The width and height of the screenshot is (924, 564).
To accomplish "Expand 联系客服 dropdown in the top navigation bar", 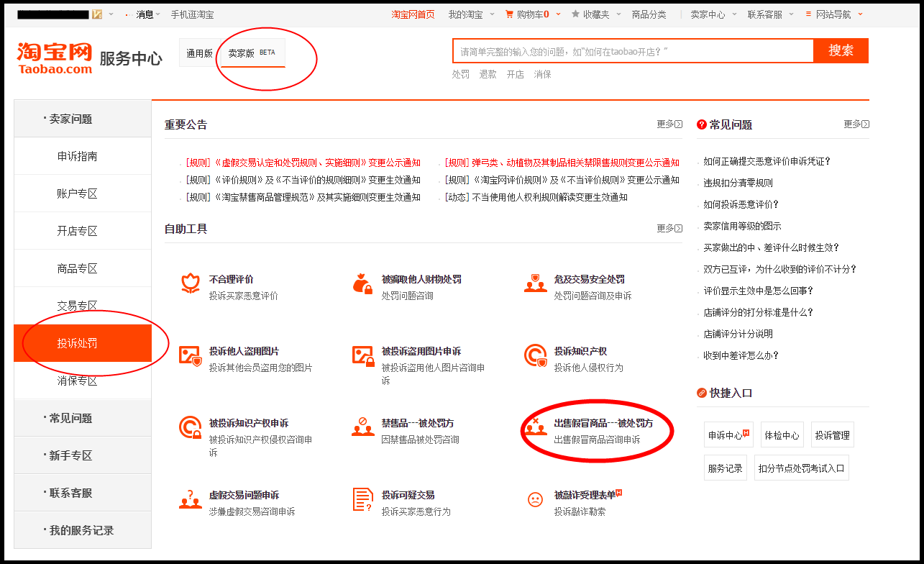I will pyautogui.click(x=791, y=14).
